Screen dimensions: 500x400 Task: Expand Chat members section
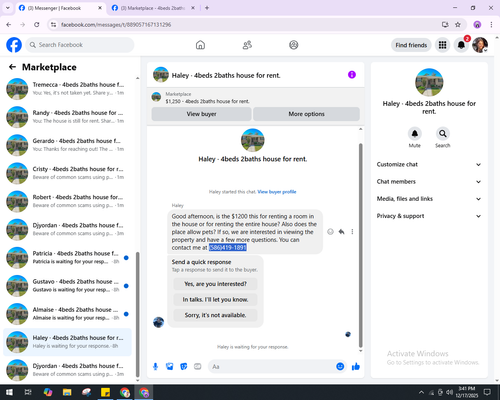[429, 182]
